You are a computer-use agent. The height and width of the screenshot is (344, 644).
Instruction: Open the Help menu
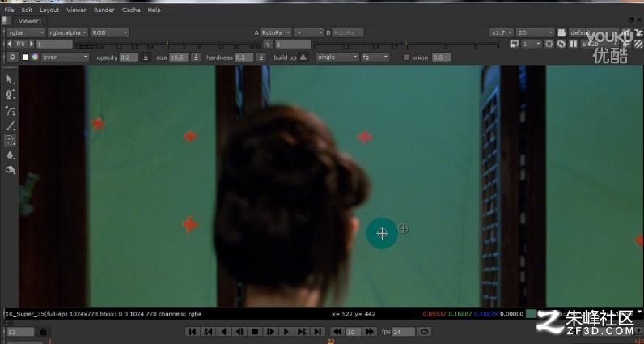click(x=154, y=10)
